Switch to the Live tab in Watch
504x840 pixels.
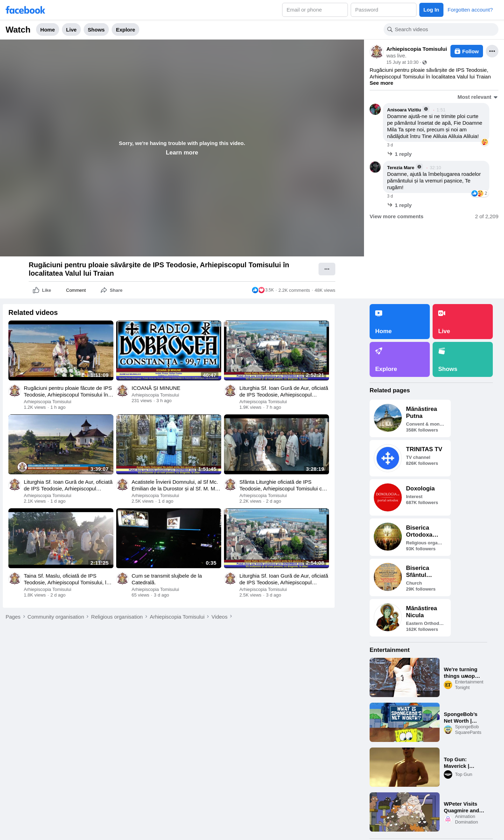click(x=71, y=30)
